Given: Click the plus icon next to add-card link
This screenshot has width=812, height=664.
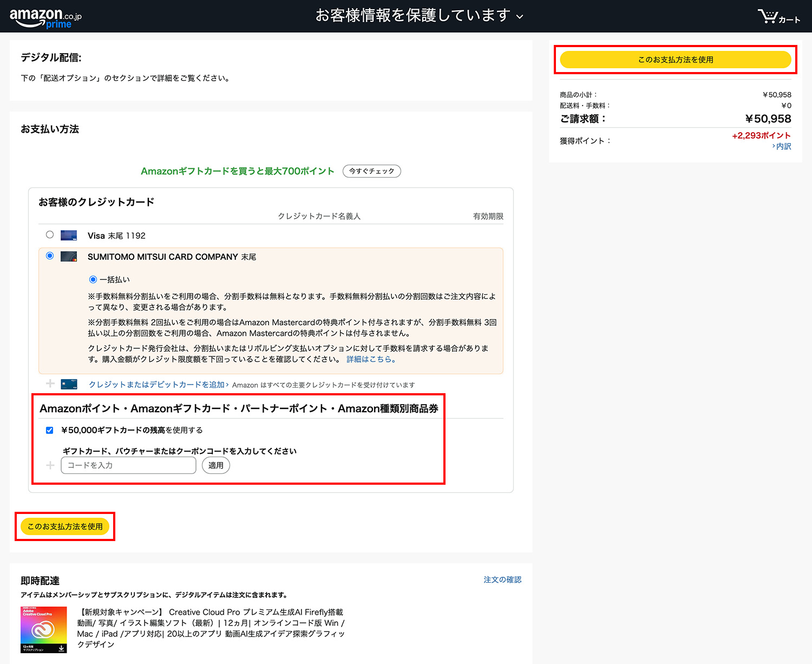Looking at the screenshot, I should tap(50, 384).
